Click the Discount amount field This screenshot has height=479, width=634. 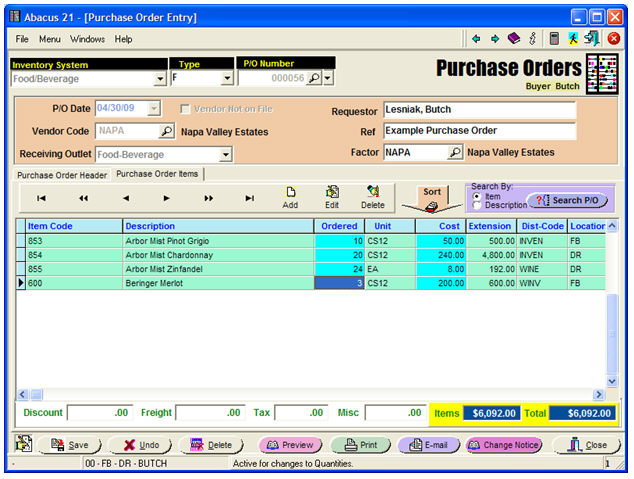100,412
